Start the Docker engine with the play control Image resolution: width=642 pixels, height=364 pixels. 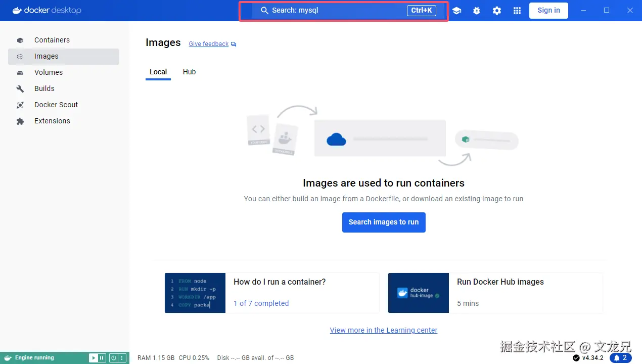(x=93, y=357)
